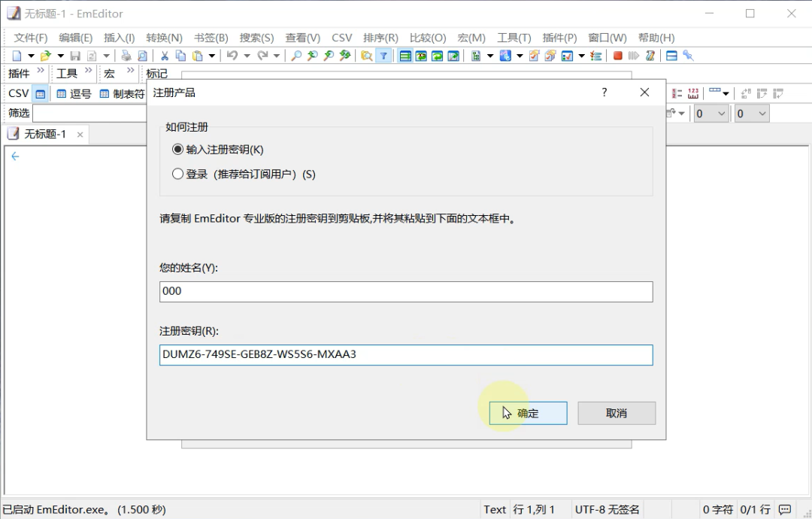Image resolution: width=812 pixels, height=519 pixels.
Task: Open the 工具(T) menu
Action: click(x=514, y=38)
